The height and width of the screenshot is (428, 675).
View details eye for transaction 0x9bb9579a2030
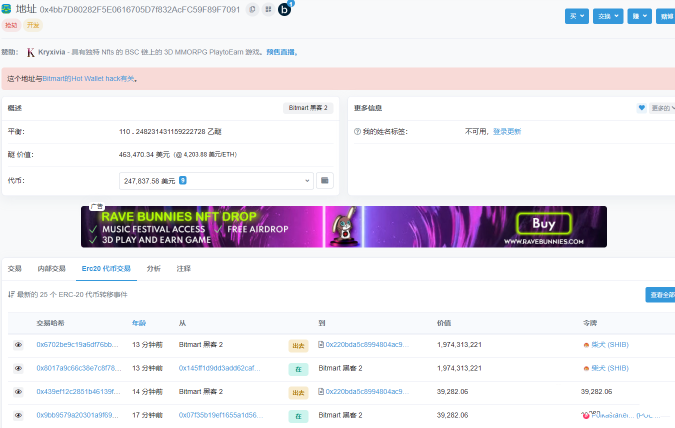pyautogui.click(x=18, y=416)
